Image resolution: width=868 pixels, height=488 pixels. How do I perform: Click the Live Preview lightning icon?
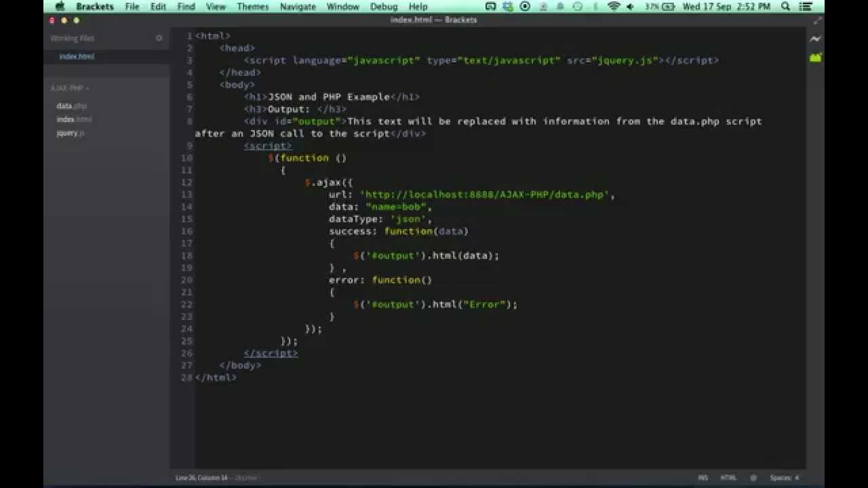[815, 39]
